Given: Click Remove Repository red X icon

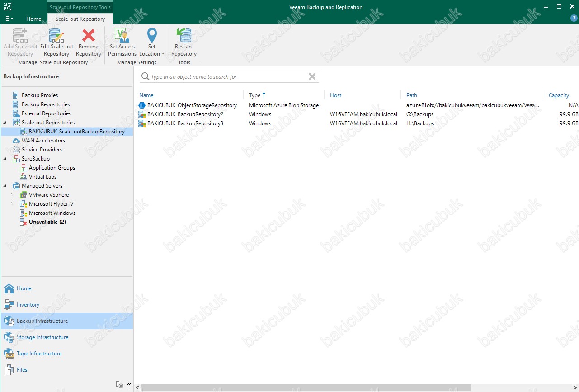Looking at the screenshot, I should 89,36.
